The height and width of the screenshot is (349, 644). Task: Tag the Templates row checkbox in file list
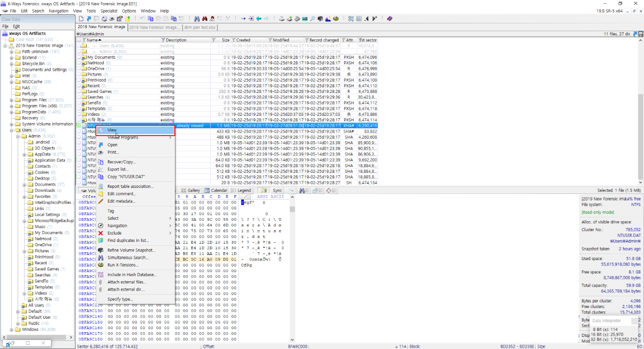(x=79, y=108)
